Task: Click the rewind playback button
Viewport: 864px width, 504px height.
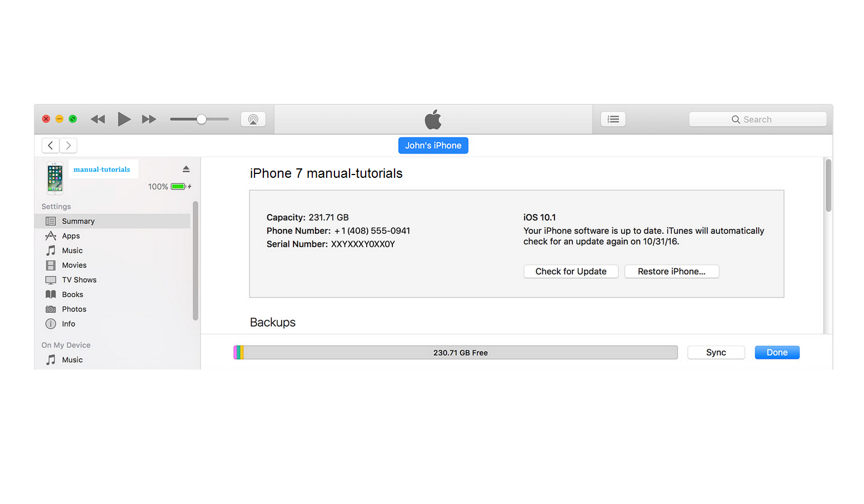Action: (98, 119)
